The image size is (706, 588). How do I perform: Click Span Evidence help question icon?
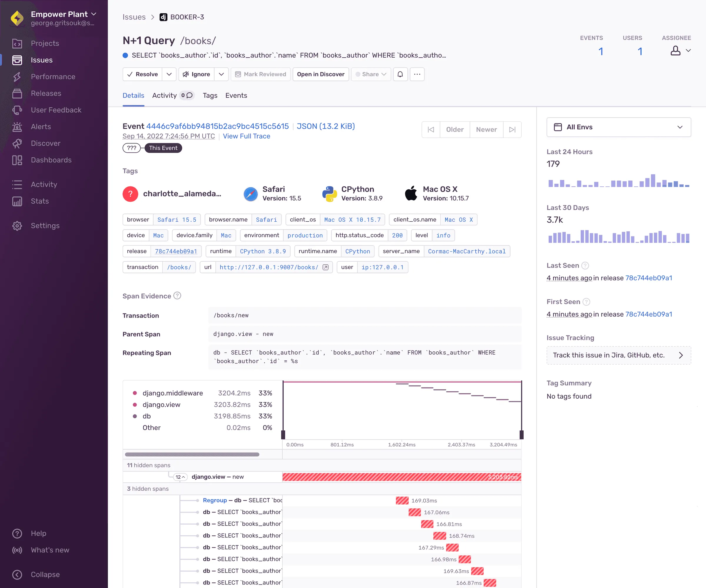(x=177, y=296)
